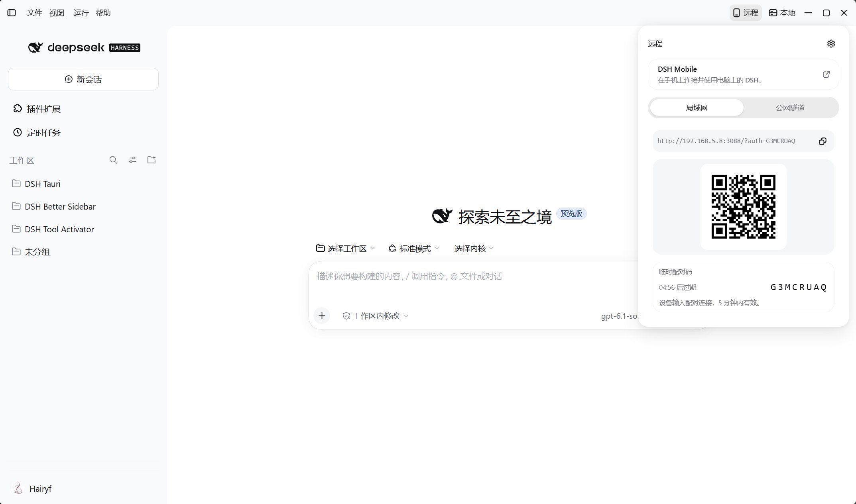This screenshot has width=856, height=504.
Task: Click the 04:56 后过期 countdown text
Action: (x=677, y=287)
